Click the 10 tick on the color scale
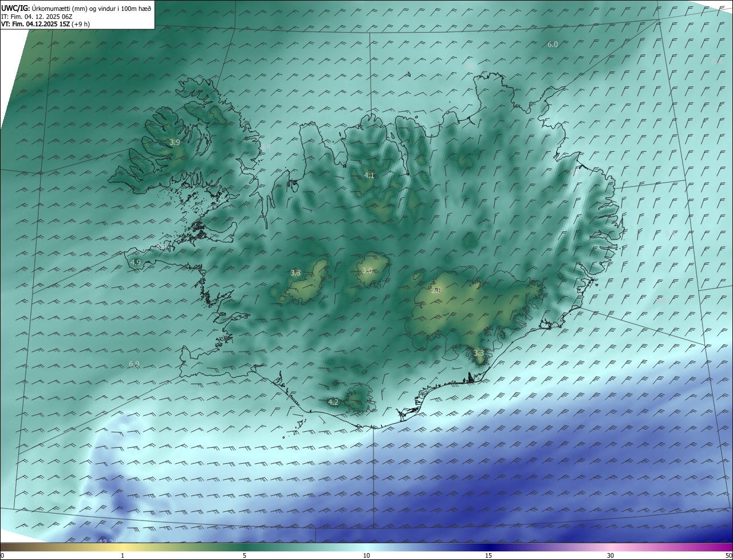The width and height of the screenshot is (733, 560). pos(366,555)
